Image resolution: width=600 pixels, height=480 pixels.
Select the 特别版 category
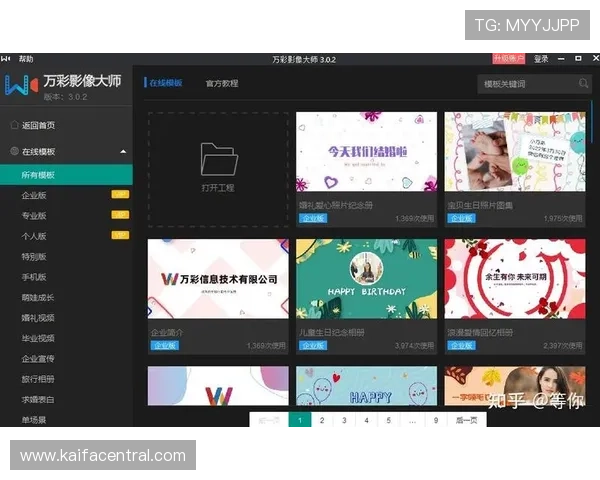[x=34, y=256]
